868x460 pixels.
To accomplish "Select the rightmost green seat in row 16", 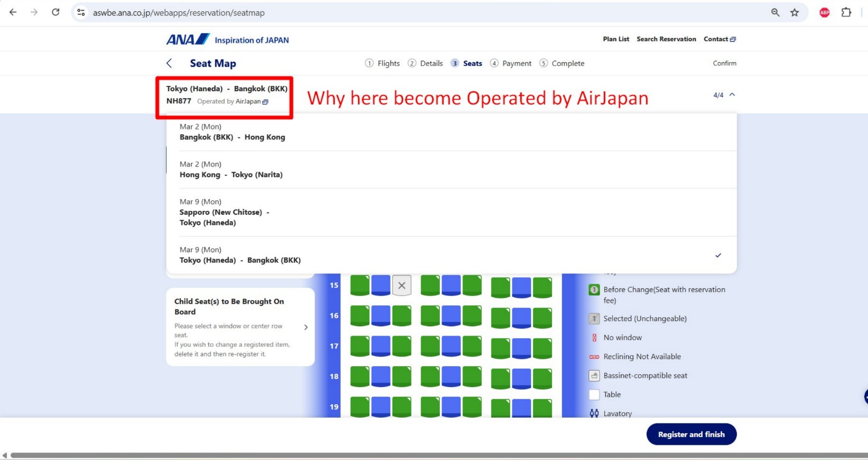I will [x=542, y=318].
